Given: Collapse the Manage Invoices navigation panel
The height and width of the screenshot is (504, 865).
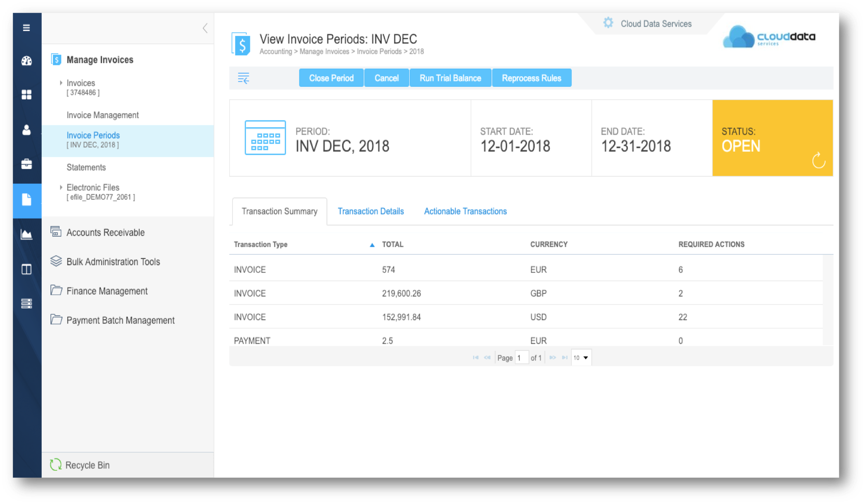Looking at the screenshot, I should point(205,28).
